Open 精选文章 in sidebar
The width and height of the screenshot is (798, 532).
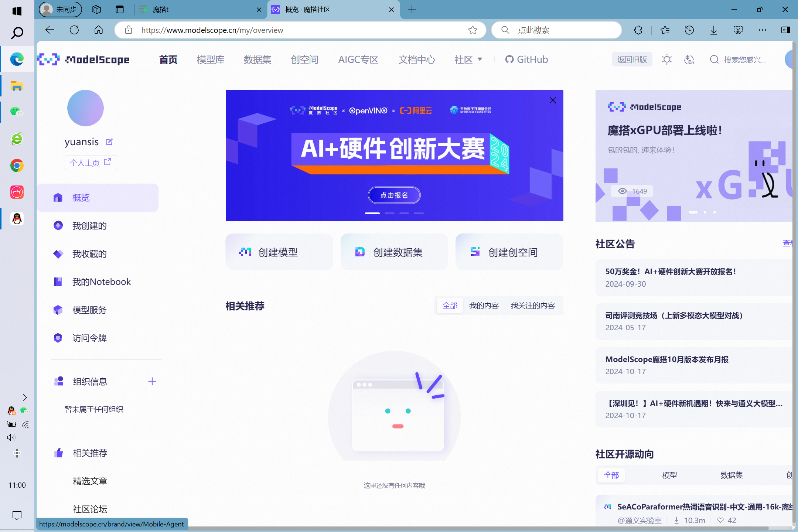[x=90, y=481]
